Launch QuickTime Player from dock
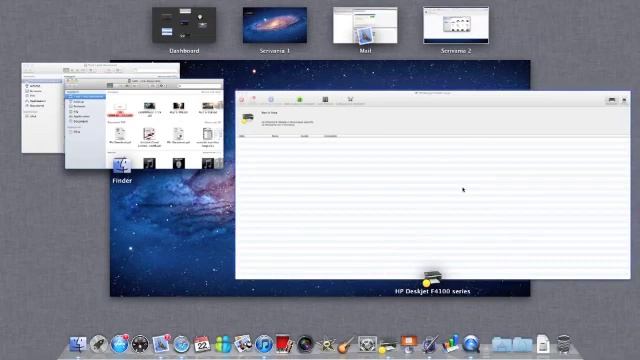640x360 pixels. click(471, 344)
